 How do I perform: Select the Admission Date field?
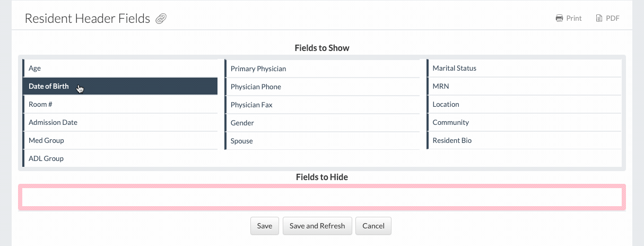pos(120,123)
